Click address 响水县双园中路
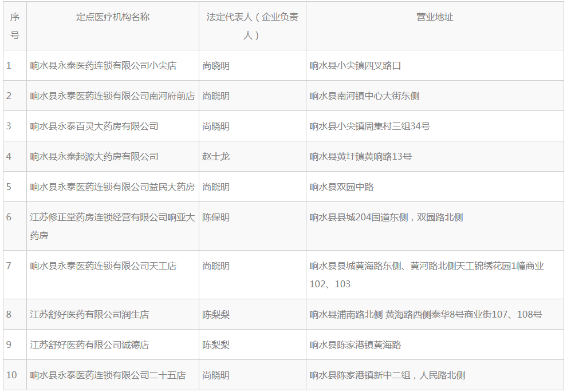567x392 pixels. [341, 187]
